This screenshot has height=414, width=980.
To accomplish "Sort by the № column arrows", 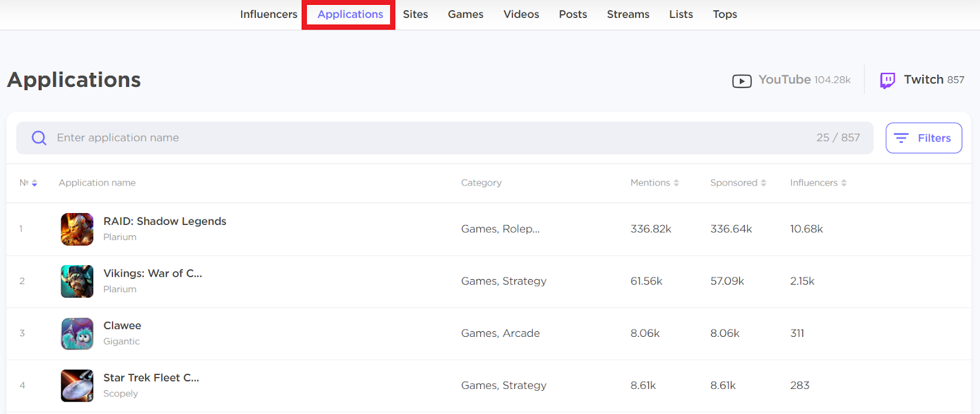I will (x=34, y=183).
